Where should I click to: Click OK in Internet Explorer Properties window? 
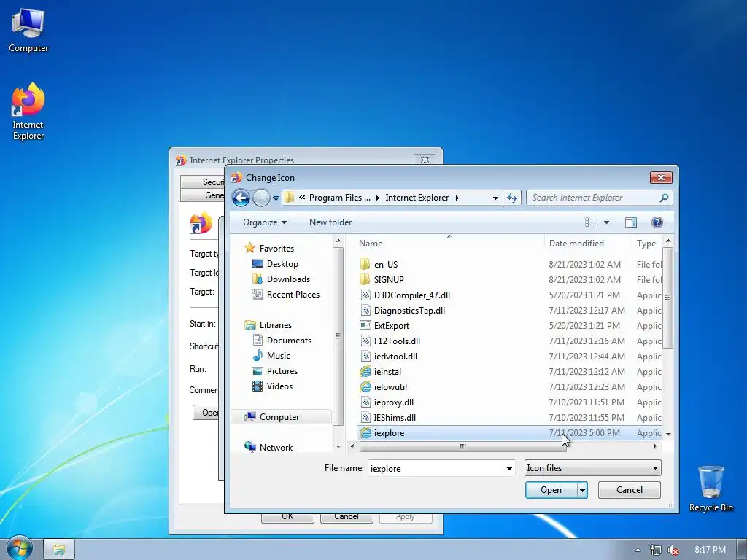[x=287, y=517]
